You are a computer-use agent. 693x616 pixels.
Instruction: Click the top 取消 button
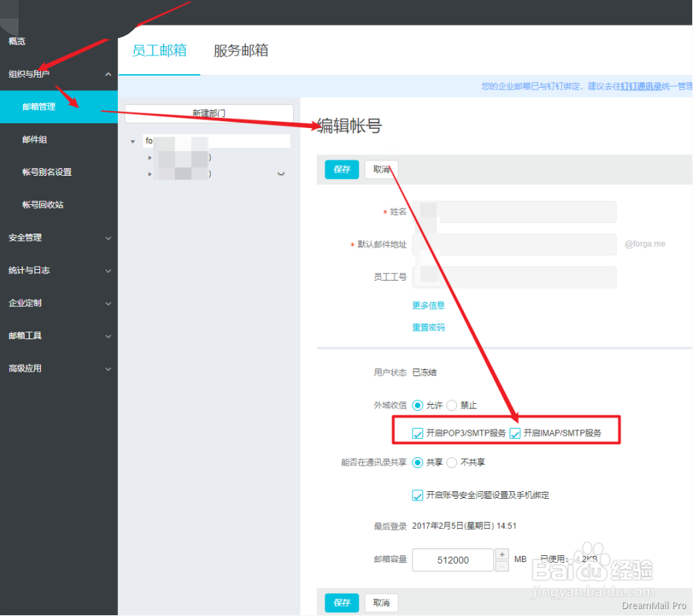[x=382, y=170]
